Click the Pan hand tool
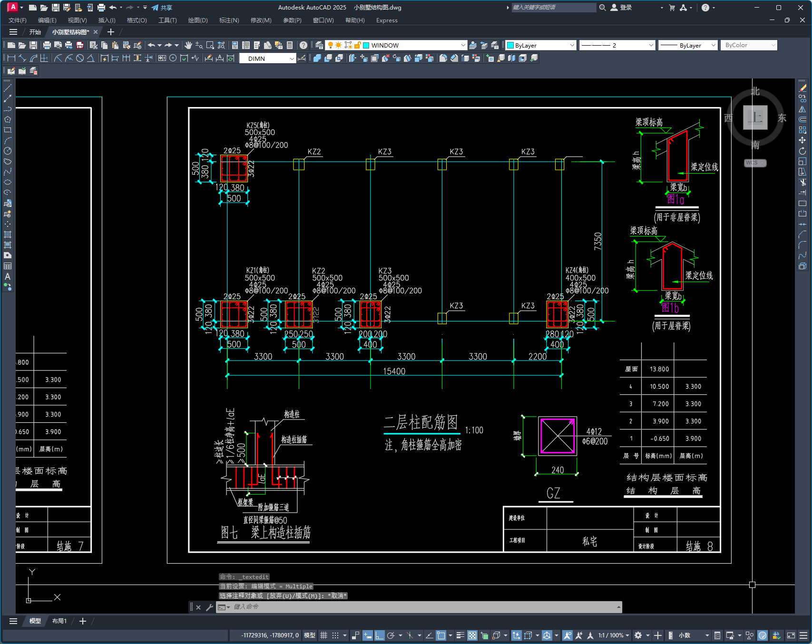The height and width of the screenshot is (644, 812). pos(188,45)
